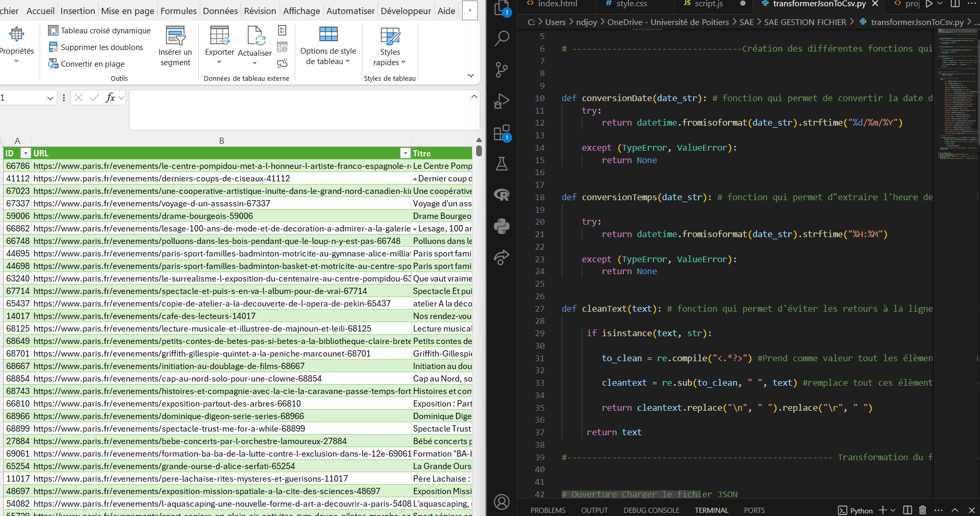
Task: Show more Excel ribbon tabs
Action: [x=470, y=10]
